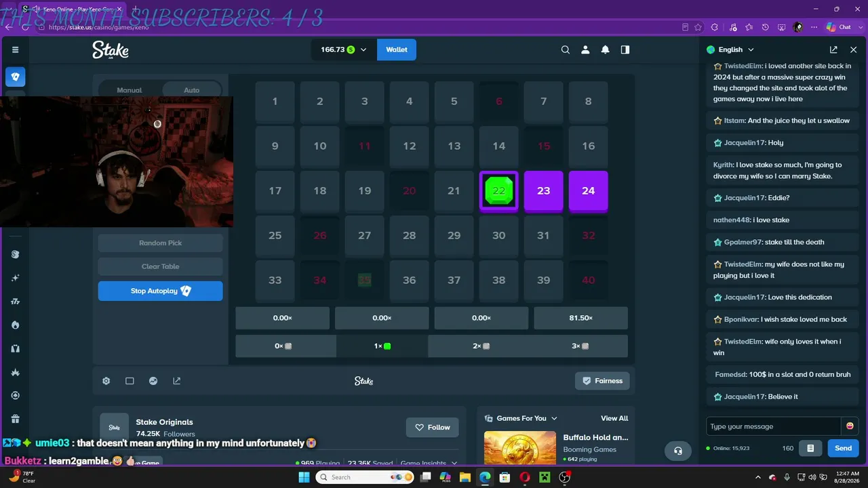Viewport: 868px width, 488px height.
Task: Open the Buffalo Hold game thumbnail
Action: tap(520, 448)
